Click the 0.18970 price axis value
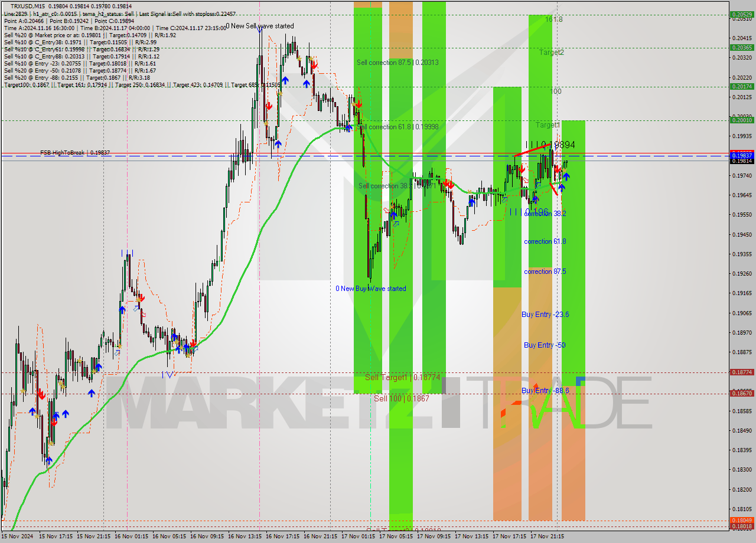This screenshot has width=756, height=543. (741, 333)
